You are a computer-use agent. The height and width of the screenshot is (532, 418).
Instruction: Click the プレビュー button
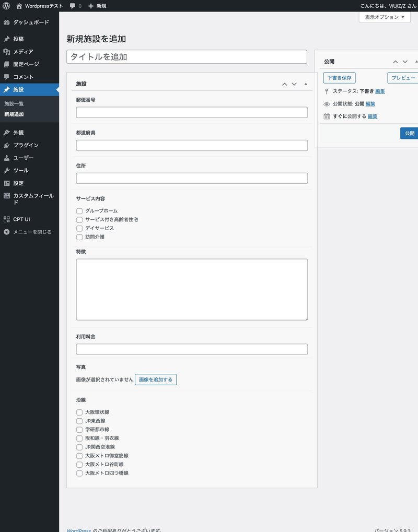(403, 78)
